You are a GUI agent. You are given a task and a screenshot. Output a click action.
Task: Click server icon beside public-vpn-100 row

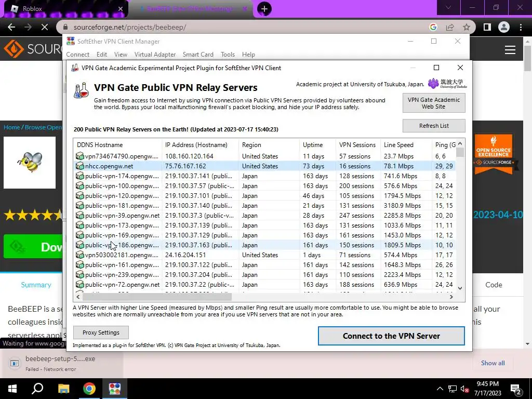79,185
